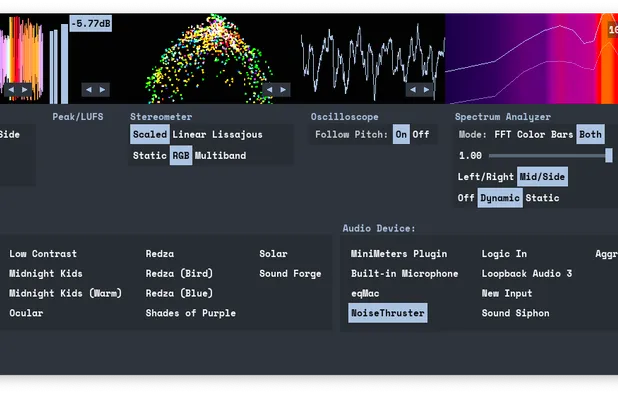Apply the Midnight Kids theme
Screen dimensions: 618x394
(46, 273)
